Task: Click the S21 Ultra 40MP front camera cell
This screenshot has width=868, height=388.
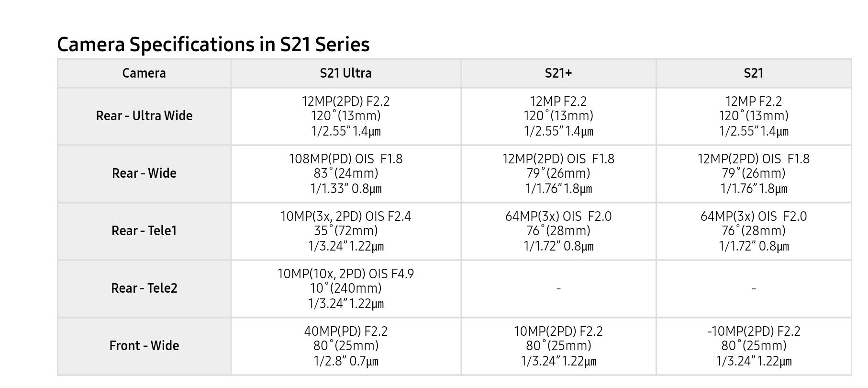Action: pos(345,346)
